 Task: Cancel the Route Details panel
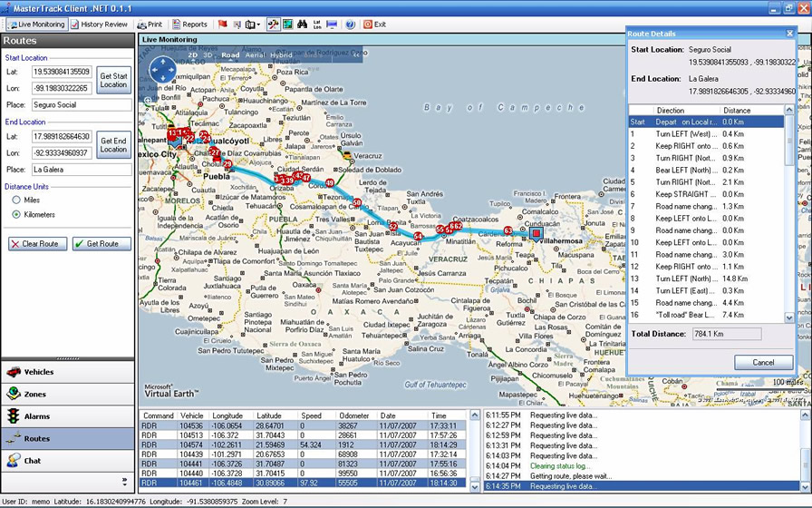click(x=763, y=362)
